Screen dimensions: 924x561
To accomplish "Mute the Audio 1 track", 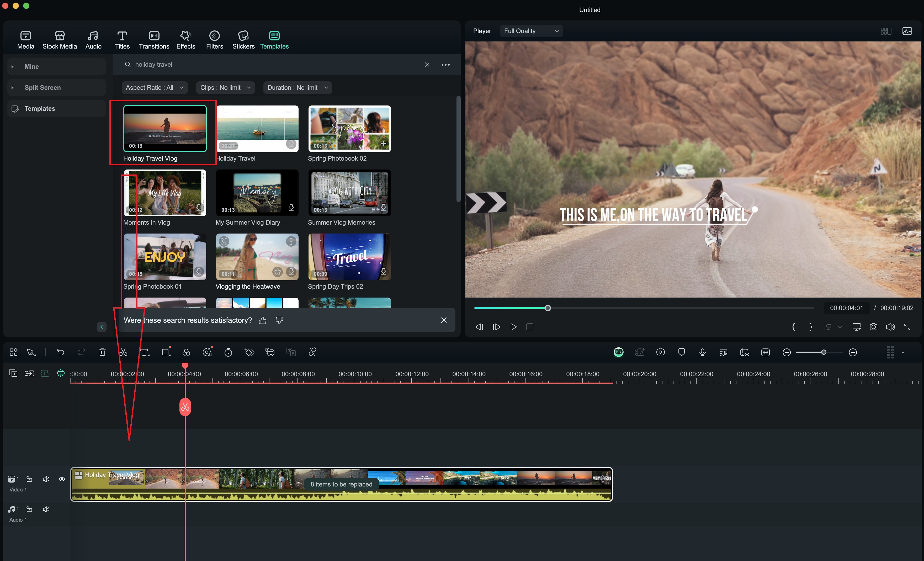I will (x=46, y=509).
